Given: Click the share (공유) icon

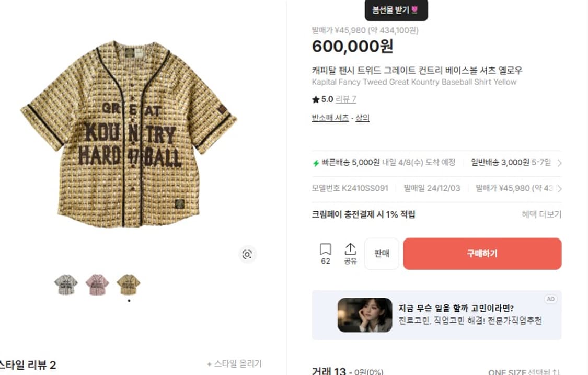Looking at the screenshot, I should (x=350, y=249).
